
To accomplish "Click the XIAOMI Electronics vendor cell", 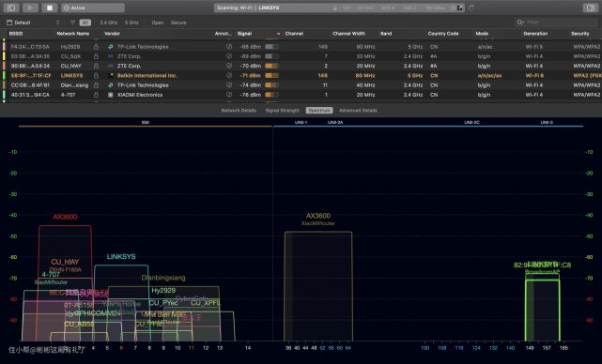I will pyautogui.click(x=140, y=95).
